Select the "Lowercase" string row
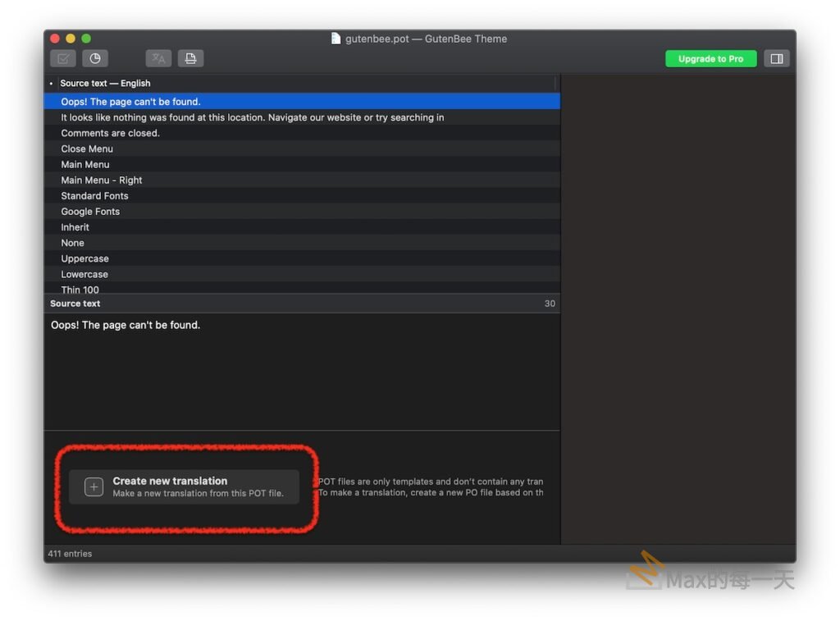This screenshot has width=840, height=621. [x=84, y=274]
